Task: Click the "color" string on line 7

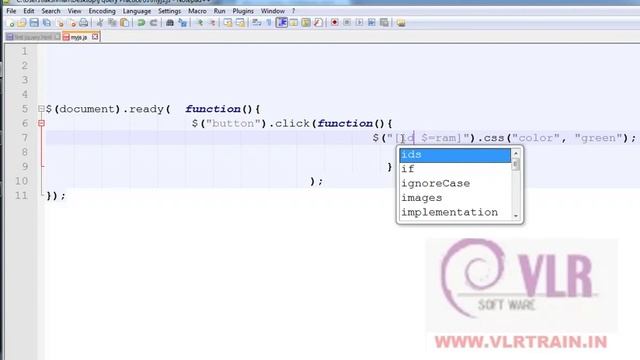Action: click(x=536, y=138)
